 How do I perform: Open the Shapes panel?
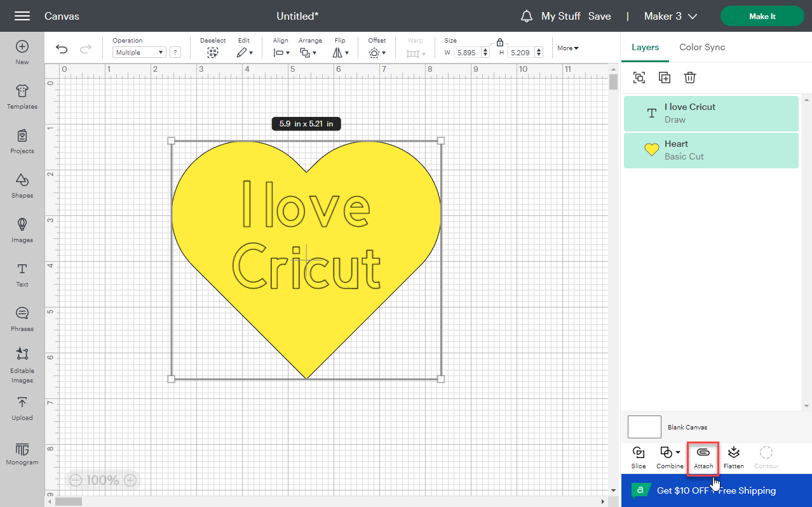click(x=22, y=186)
